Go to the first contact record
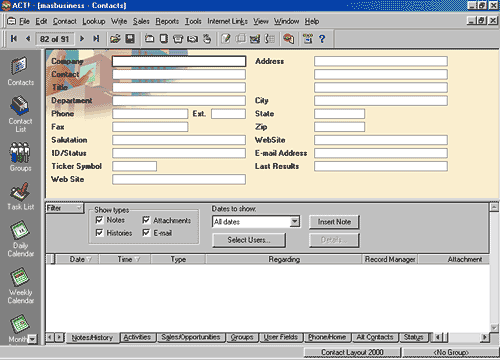 tap(14, 39)
